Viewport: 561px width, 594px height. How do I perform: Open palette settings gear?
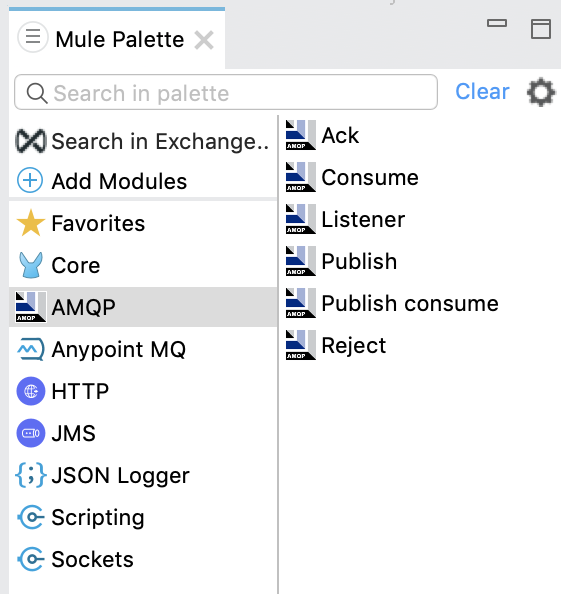[x=541, y=92]
